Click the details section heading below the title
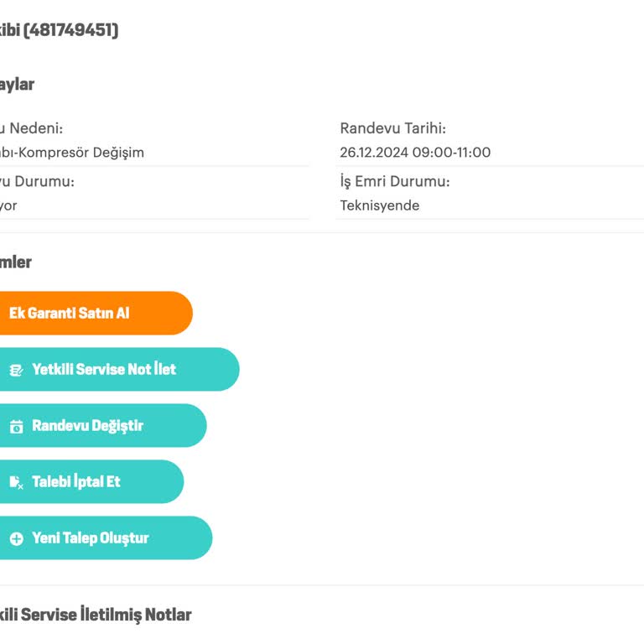 (17, 84)
